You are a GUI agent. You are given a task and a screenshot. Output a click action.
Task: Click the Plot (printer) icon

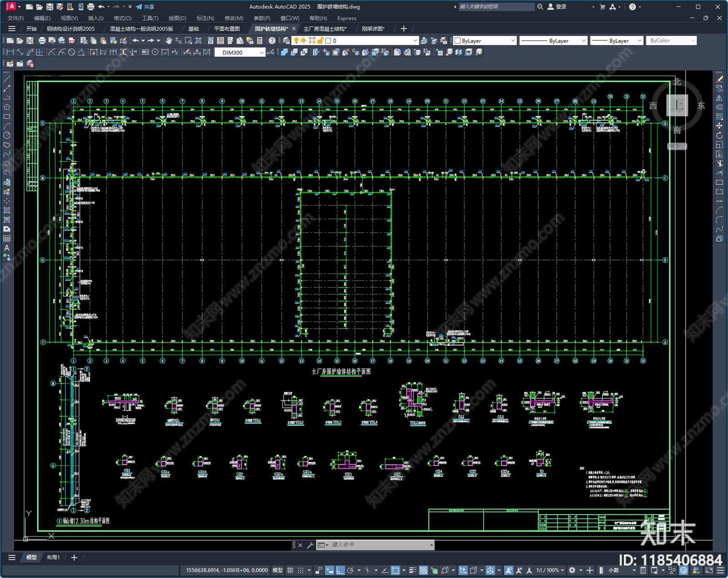42,41
